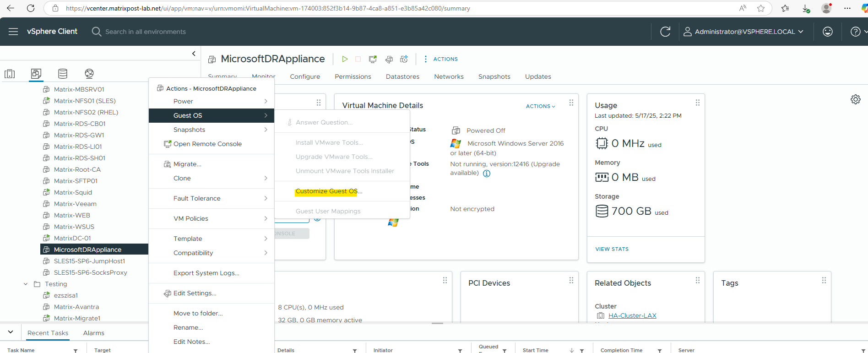Click the ACTIONS button beside VM name
868x353 pixels.
point(441,59)
